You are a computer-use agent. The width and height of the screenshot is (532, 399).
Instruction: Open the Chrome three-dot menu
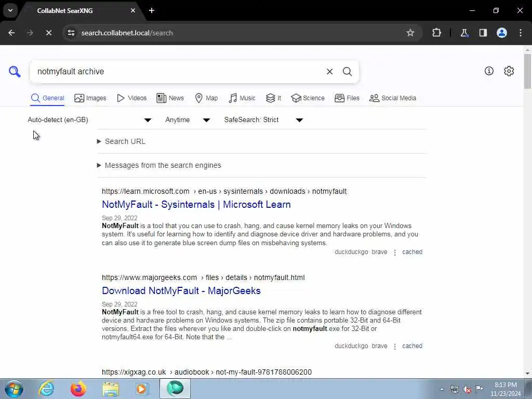(x=521, y=33)
